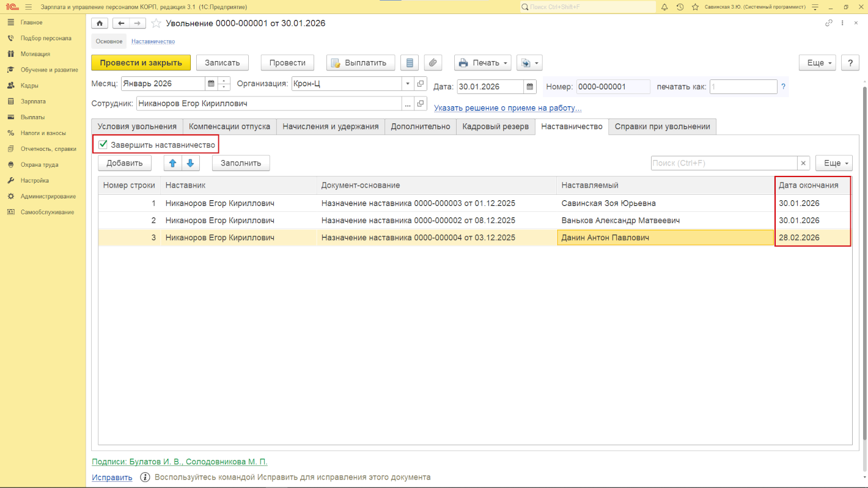Click the table search field
This screenshot has width=868, height=488.
724,163
